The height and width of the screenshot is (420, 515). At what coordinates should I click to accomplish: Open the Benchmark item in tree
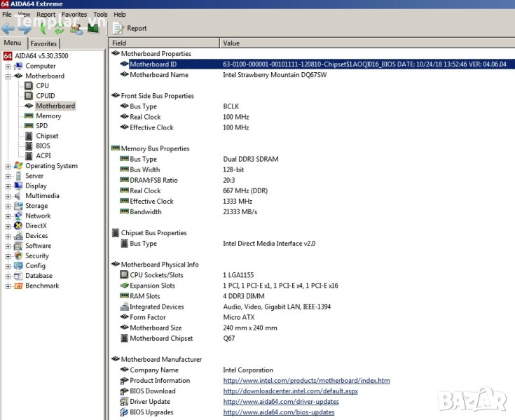[42, 286]
